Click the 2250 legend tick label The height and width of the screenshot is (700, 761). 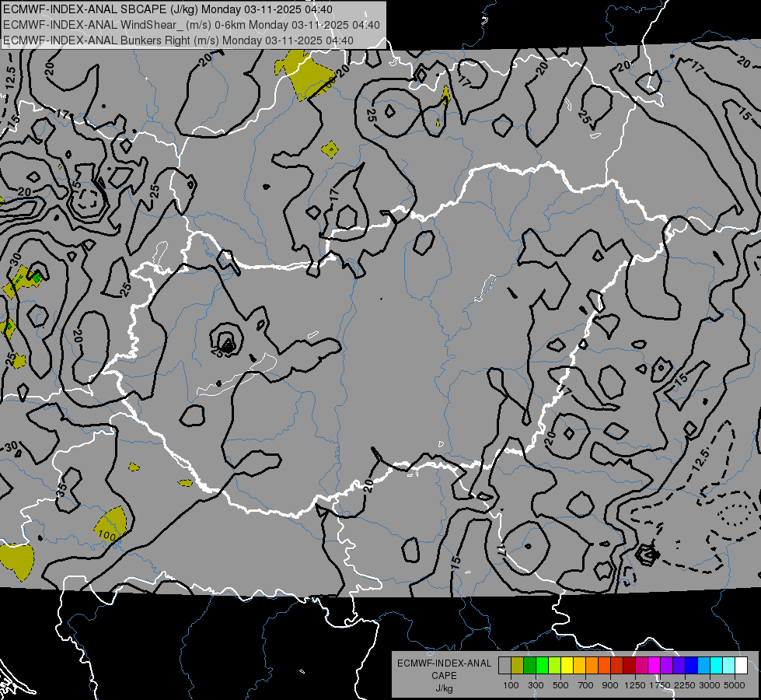[685, 685]
